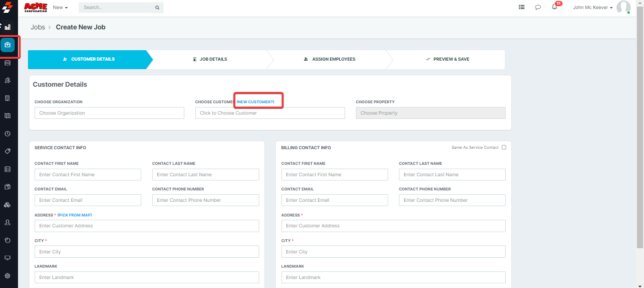Open the chat speech bubble icon
Image resolution: width=644 pixels, height=288 pixels.
538,7
